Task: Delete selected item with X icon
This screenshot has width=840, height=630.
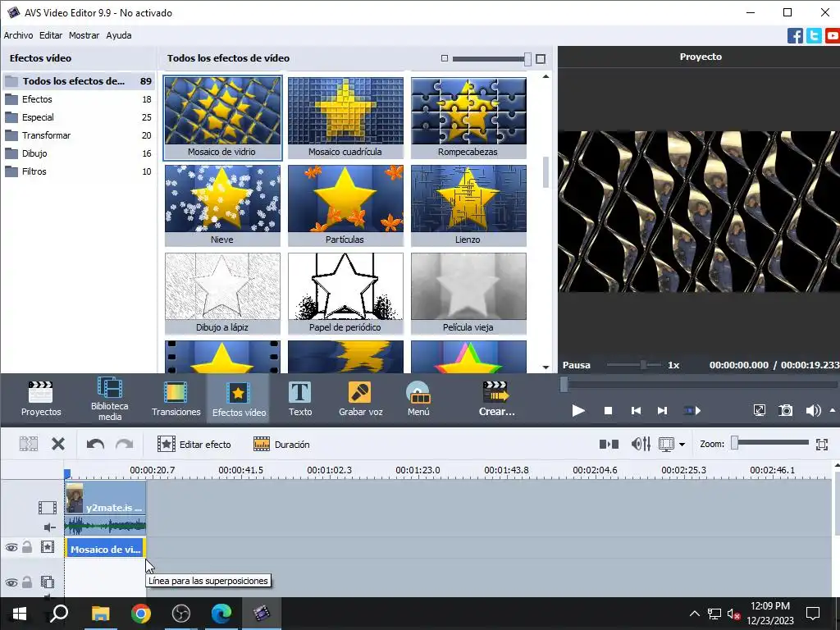Action: [x=58, y=444]
